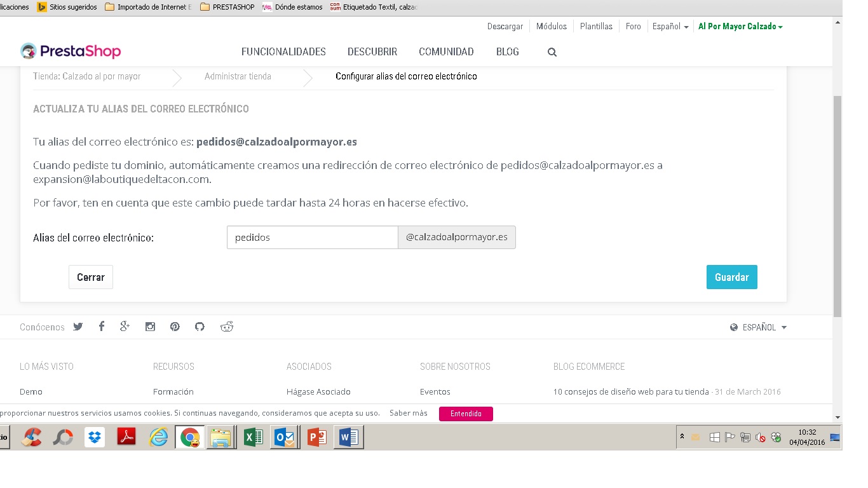Screen dimensions: 868x488
Task: Open the DESCUBRIR menu
Action: [372, 52]
